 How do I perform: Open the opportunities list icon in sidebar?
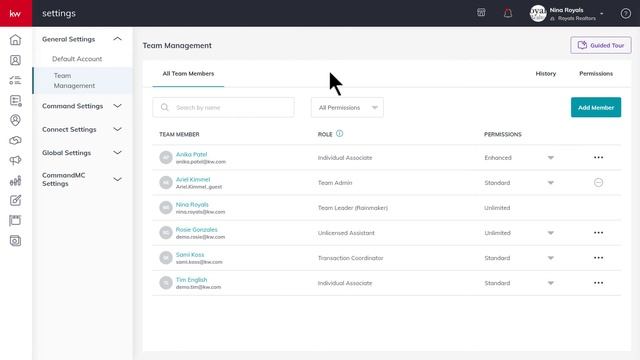15,100
